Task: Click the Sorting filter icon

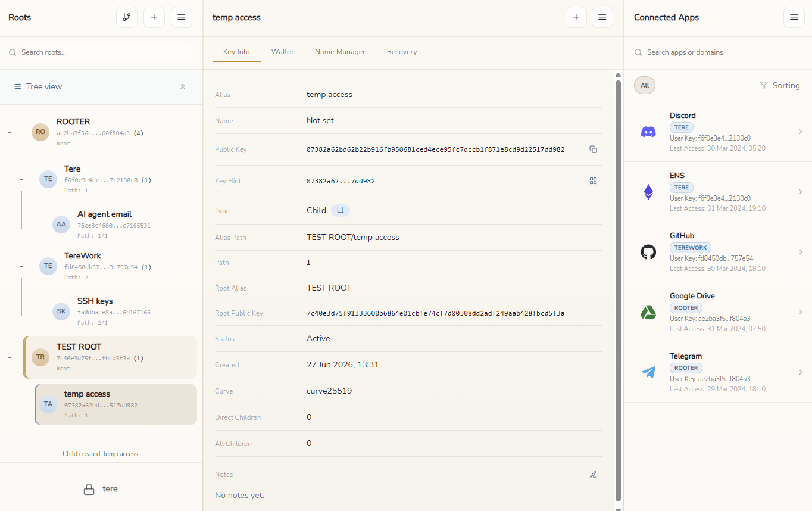Action: click(764, 86)
